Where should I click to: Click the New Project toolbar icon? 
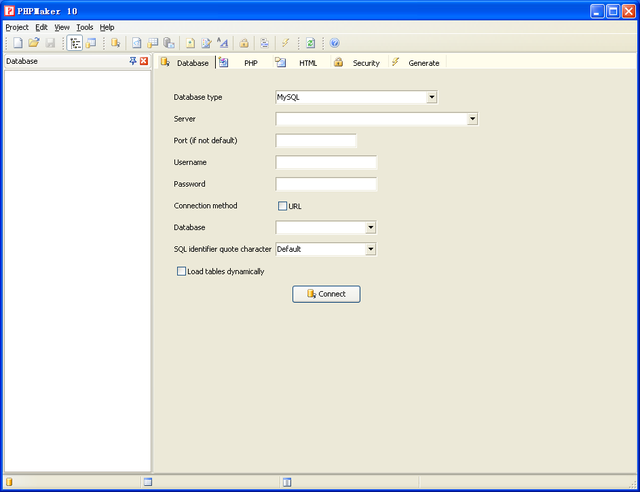pyautogui.click(x=18, y=43)
